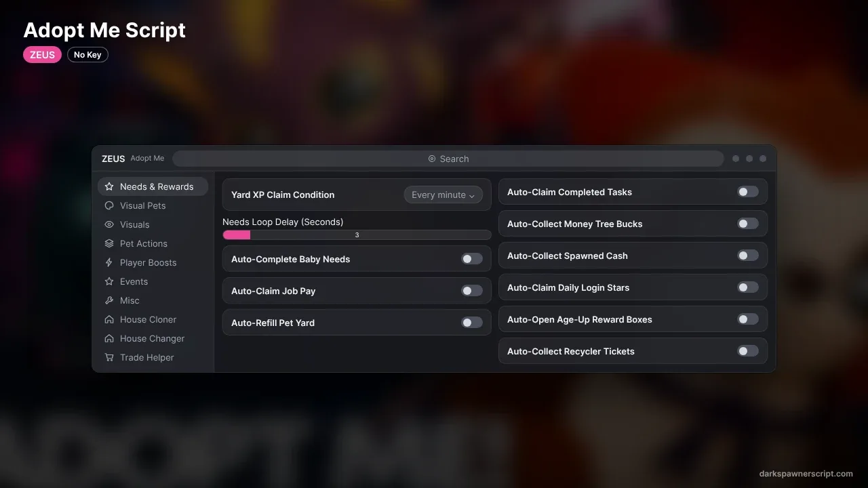This screenshot has width=868, height=488.
Task: Click the house icon beside House Changer
Action: click(x=109, y=338)
